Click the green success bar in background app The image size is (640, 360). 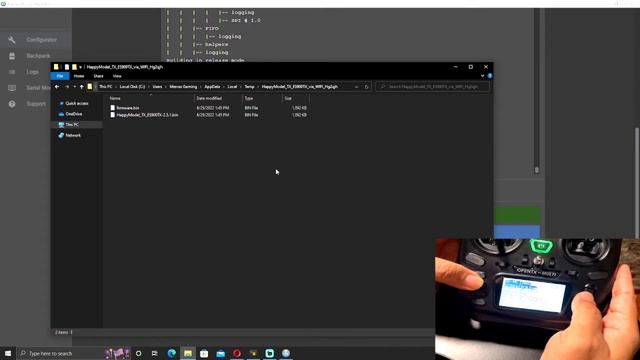(x=517, y=215)
